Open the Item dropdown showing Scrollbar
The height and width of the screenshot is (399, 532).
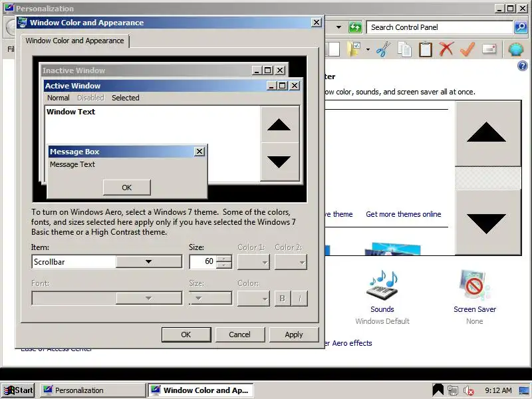point(148,261)
